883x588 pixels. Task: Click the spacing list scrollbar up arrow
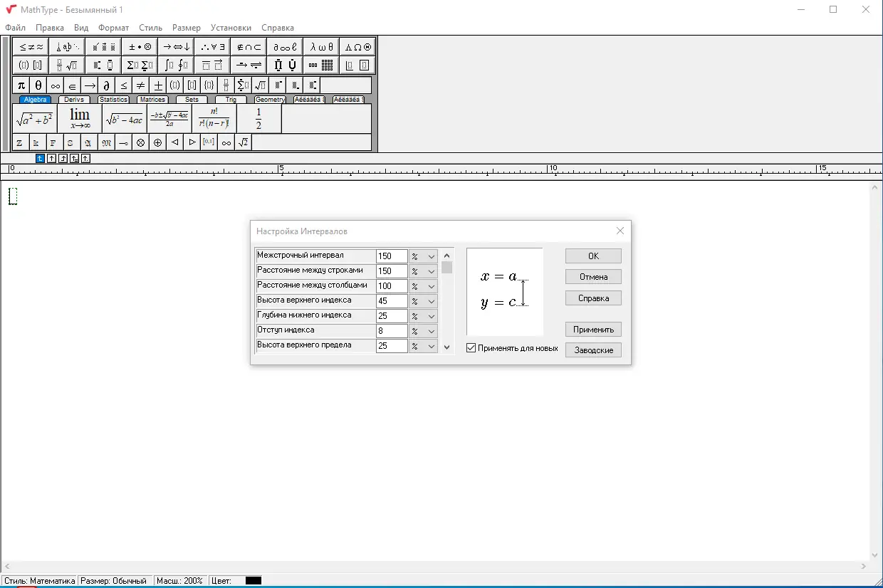(447, 256)
